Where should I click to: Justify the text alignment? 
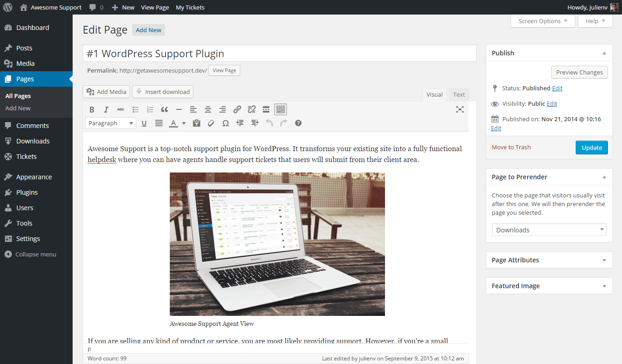tap(159, 123)
